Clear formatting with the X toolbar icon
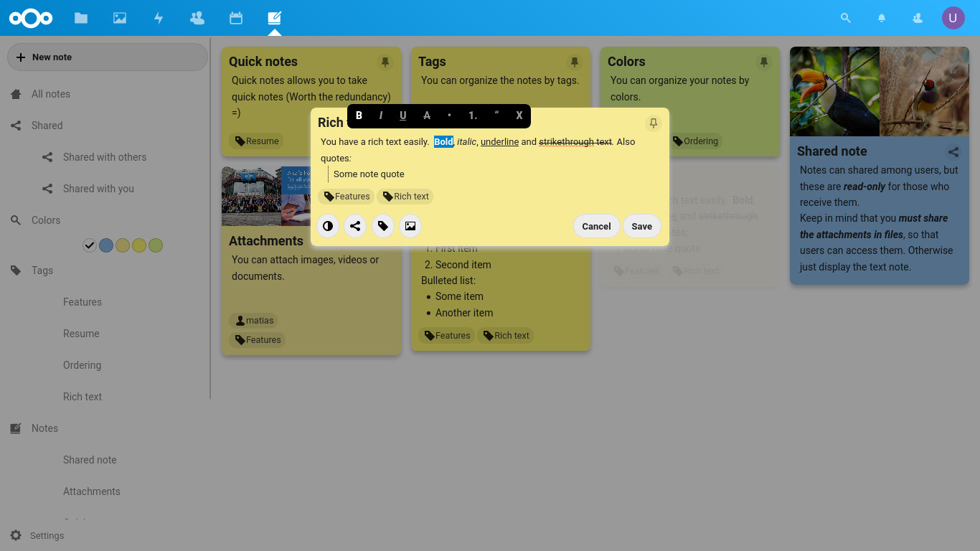The width and height of the screenshot is (980, 551). click(x=519, y=116)
